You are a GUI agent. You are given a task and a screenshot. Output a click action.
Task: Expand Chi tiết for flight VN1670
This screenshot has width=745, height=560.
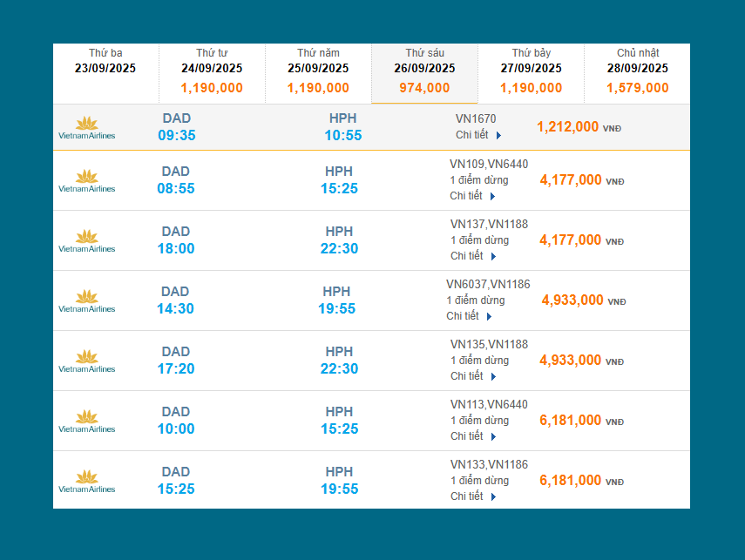(x=478, y=135)
